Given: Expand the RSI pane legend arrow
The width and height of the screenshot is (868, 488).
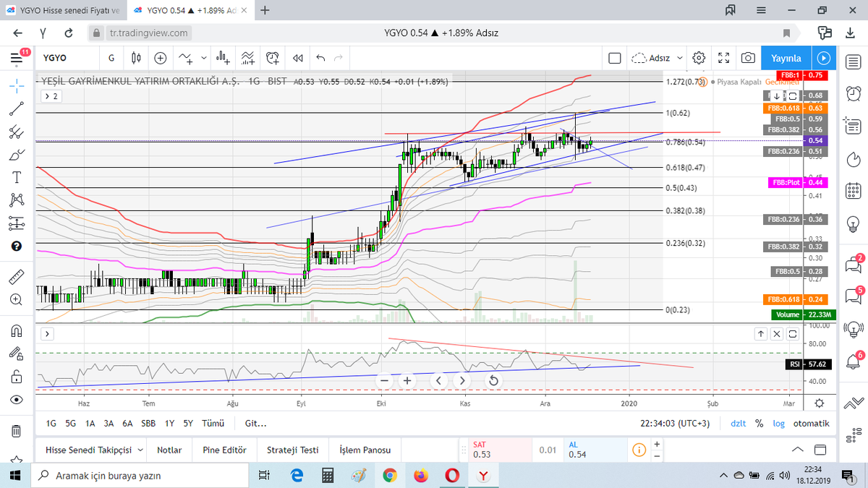Looking at the screenshot, I should pos(48,334).
